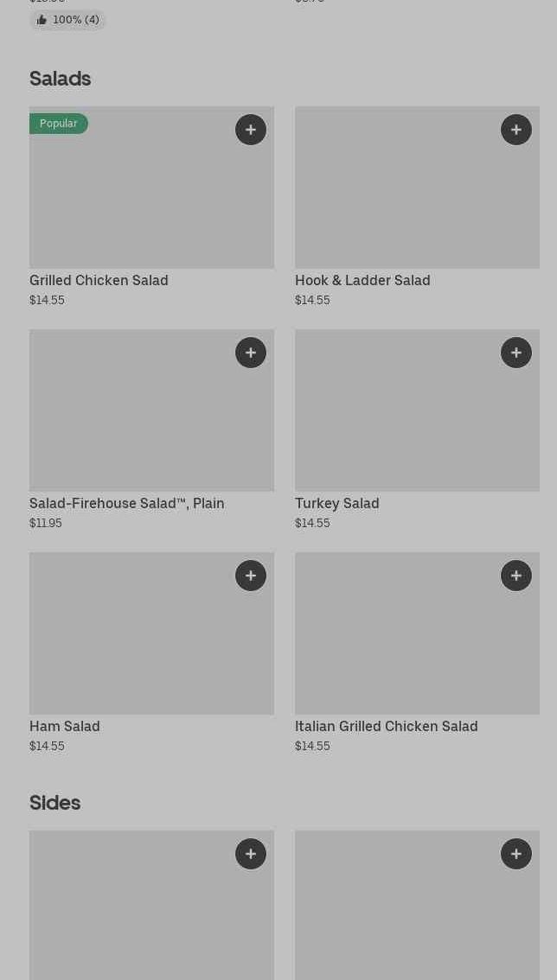This screenshot has width=557, height=980.
Task: Click the Sides section heading
Action: pos(55,803)
